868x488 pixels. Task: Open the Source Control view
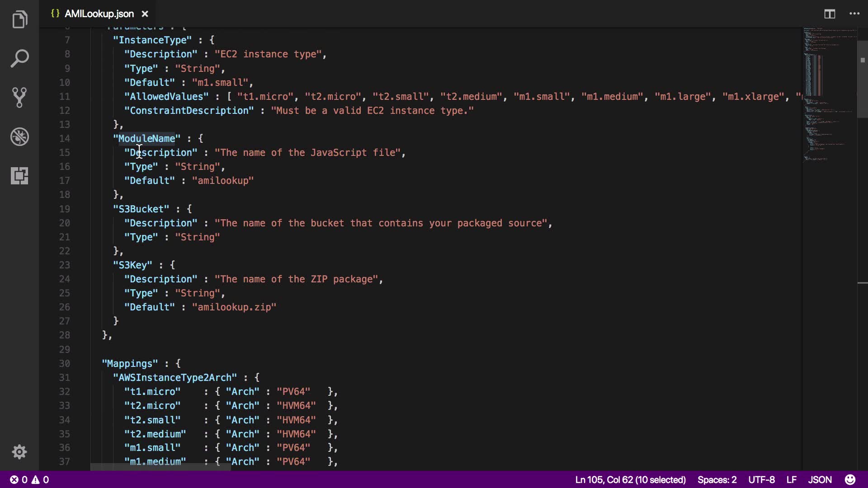pos(19,98)
